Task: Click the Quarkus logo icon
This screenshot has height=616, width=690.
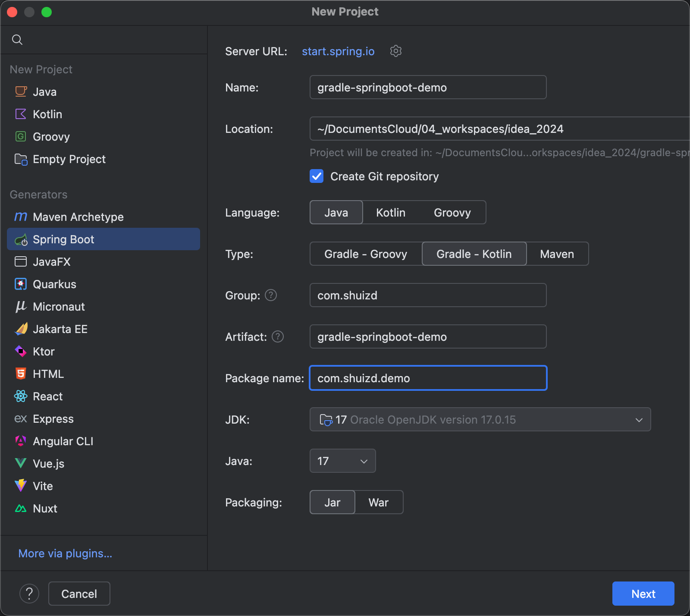Action: (x=21, y=284)
